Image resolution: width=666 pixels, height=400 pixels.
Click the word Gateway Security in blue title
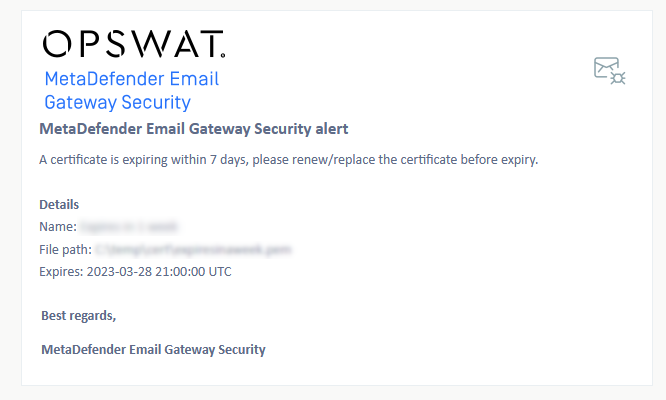[118, 102]
